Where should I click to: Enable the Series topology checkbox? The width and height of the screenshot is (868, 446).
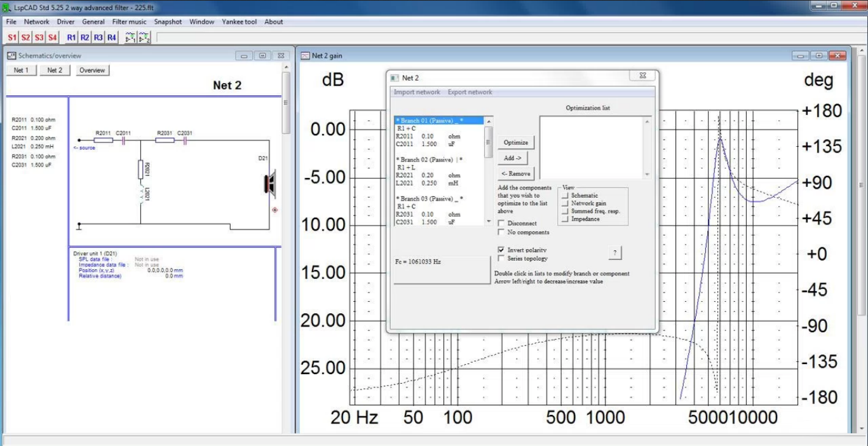(x=502, y=259)
